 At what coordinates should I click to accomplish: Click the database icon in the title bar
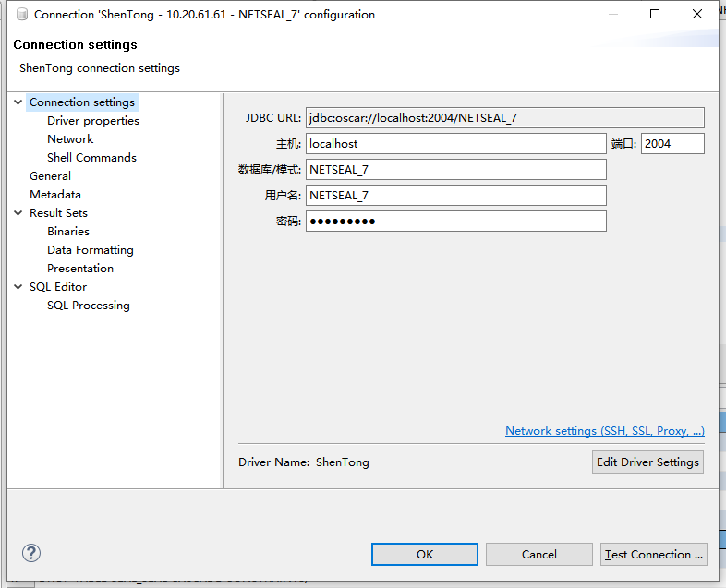point(22,15)
